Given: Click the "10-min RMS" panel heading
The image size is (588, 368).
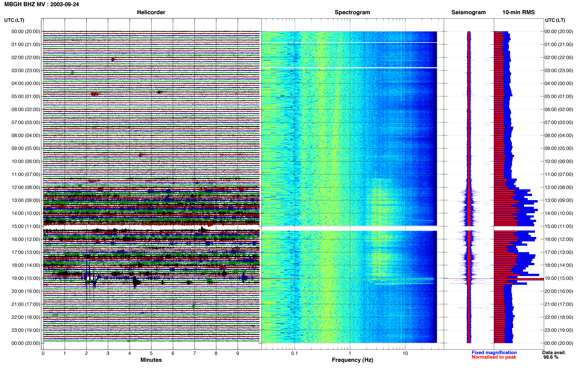Looking at the screenshot, I should (518, 12).
